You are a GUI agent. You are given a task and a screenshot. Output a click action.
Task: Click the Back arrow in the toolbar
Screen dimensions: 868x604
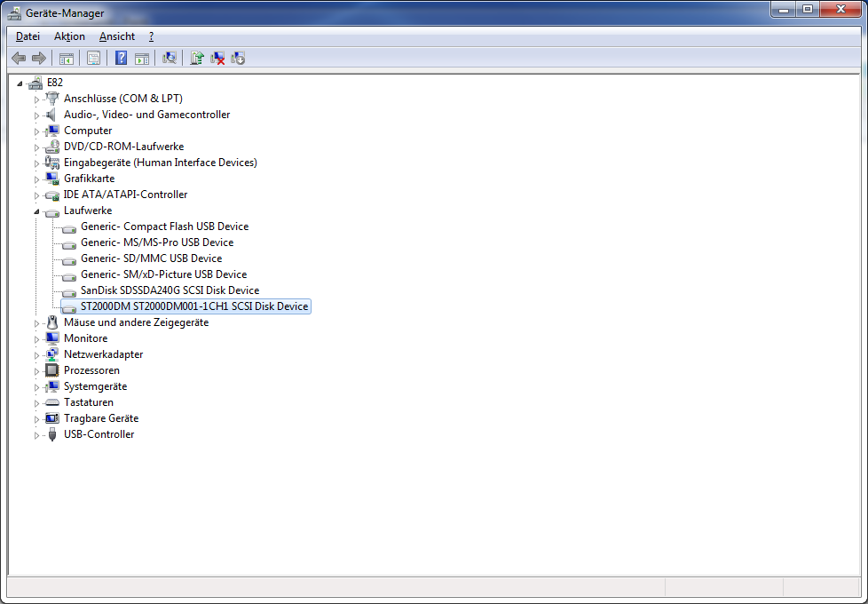pos(19,59)
